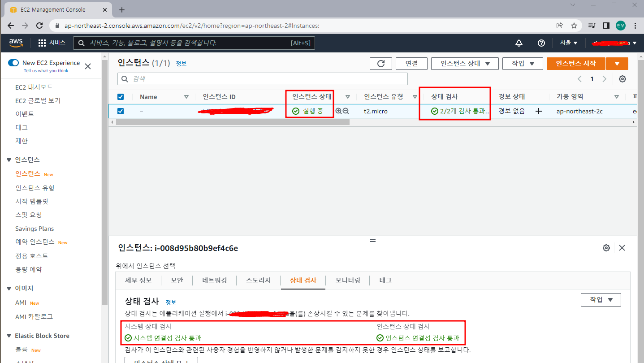Click the instance search input field
The width and height of the screenshot is (644, 363).
click(262, 78)
